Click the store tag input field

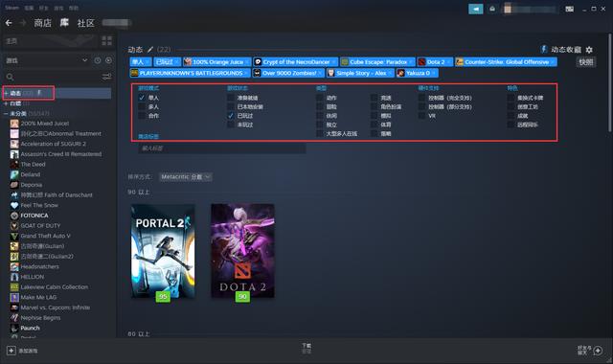222,148
